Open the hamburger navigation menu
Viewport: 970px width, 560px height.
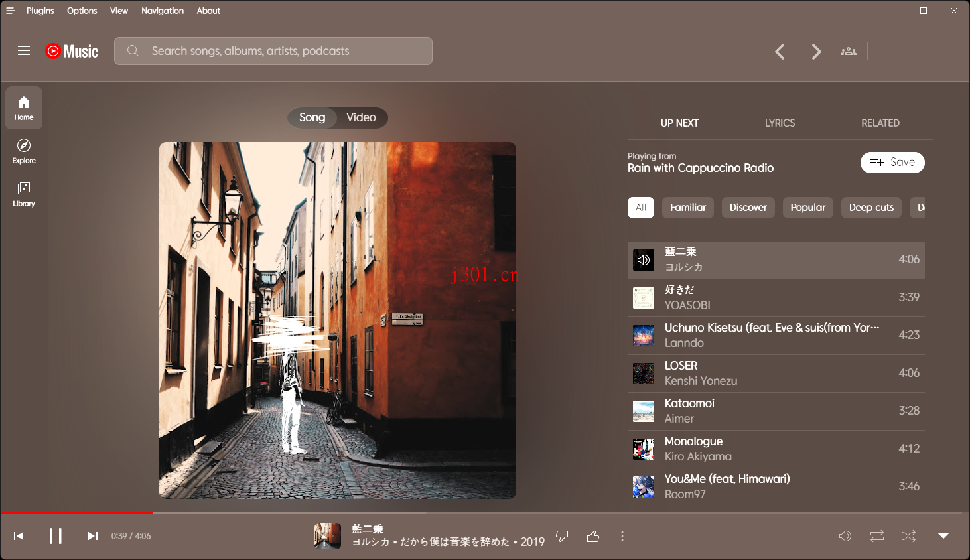24,50
